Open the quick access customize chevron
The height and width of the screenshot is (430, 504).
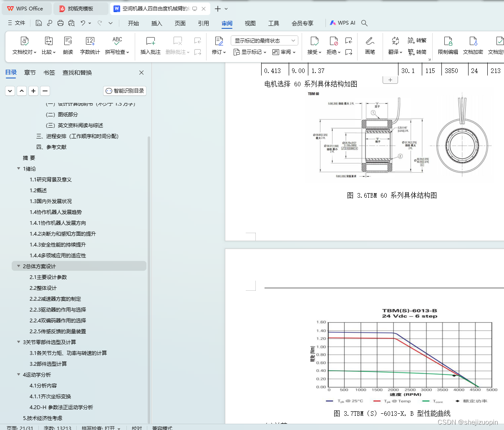pyautogui.click(x=111, y=23)
